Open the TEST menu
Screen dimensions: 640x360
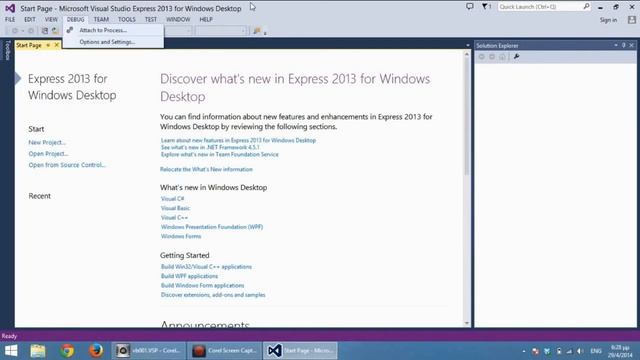click(x=151, y=19)
